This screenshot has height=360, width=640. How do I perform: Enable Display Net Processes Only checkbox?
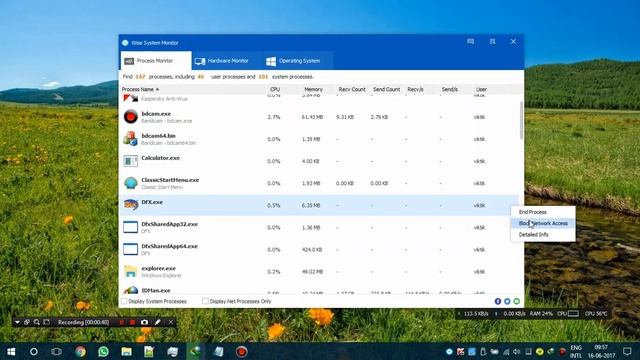coord(205,301)
